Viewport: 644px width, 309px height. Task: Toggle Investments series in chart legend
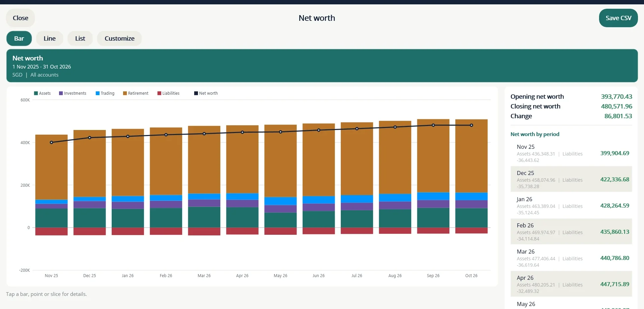click(73, 93)
